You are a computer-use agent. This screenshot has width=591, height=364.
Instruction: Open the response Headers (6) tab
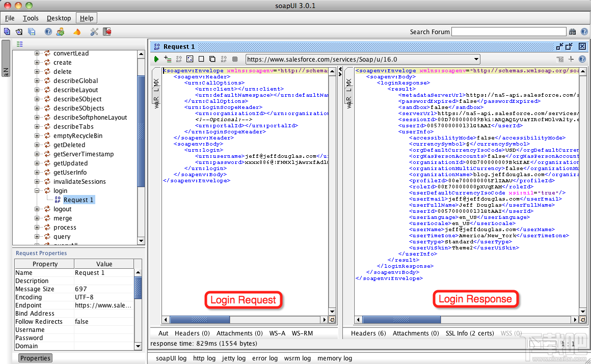coord(368,333)
